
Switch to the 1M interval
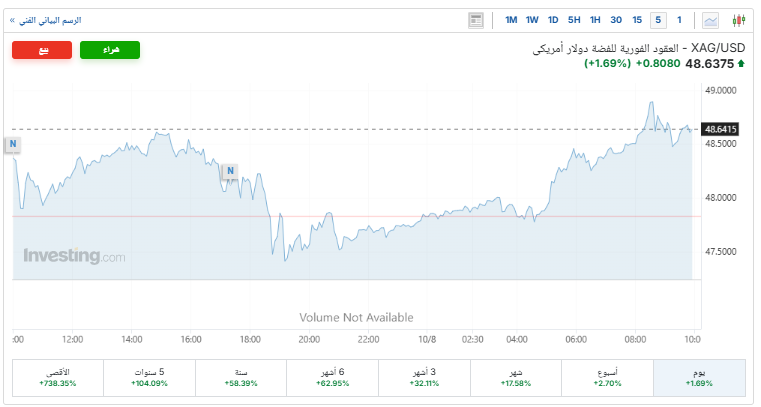click(511, 20)
